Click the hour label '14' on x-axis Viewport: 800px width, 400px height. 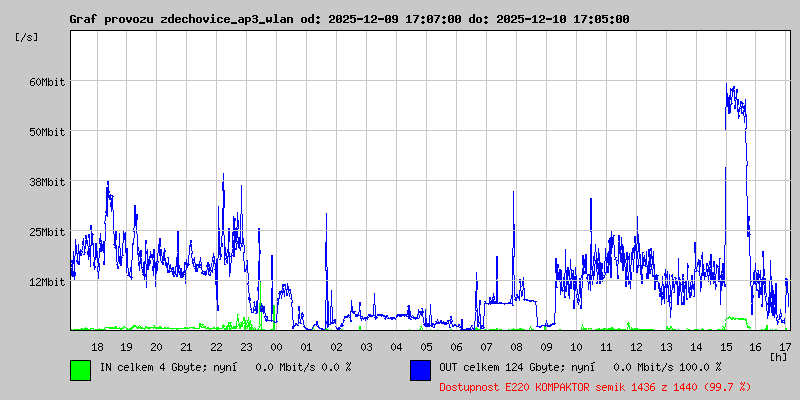coord(696,347)
